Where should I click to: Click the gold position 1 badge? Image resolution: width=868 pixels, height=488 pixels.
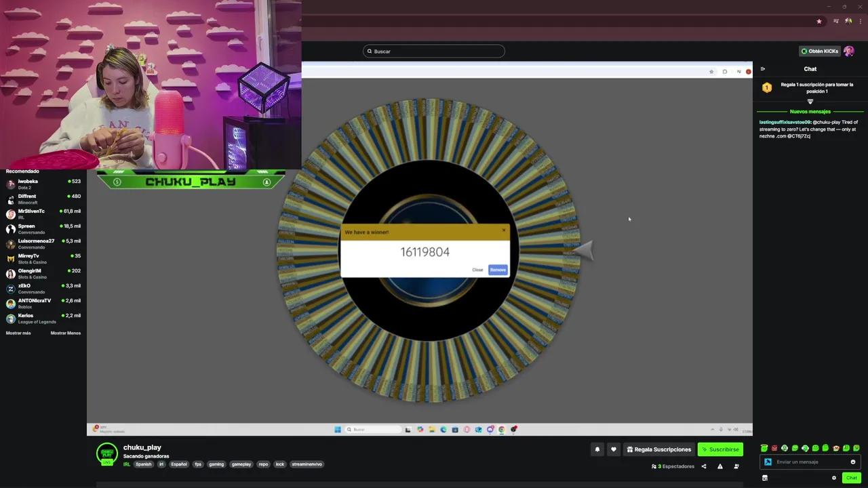(767, 88)
